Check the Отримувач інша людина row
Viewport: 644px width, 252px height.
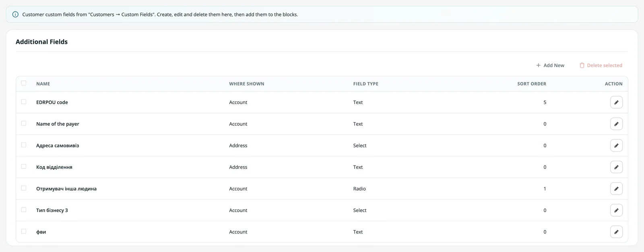tap(24, 188)
